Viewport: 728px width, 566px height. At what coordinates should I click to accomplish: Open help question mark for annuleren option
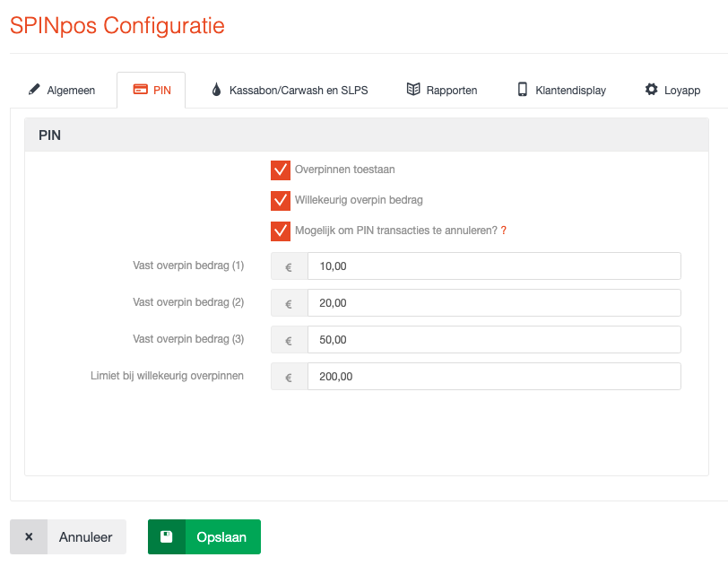click(x=503, y=231)
